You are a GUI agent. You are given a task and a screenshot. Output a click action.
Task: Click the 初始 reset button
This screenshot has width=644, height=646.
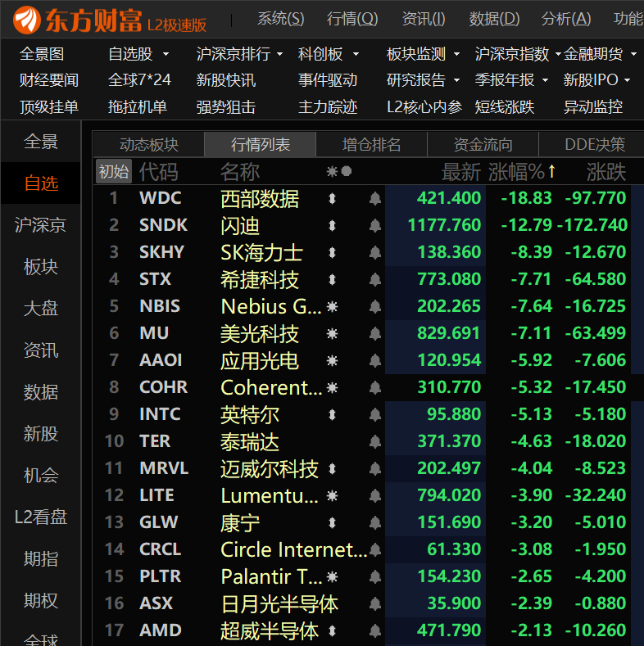114,171
